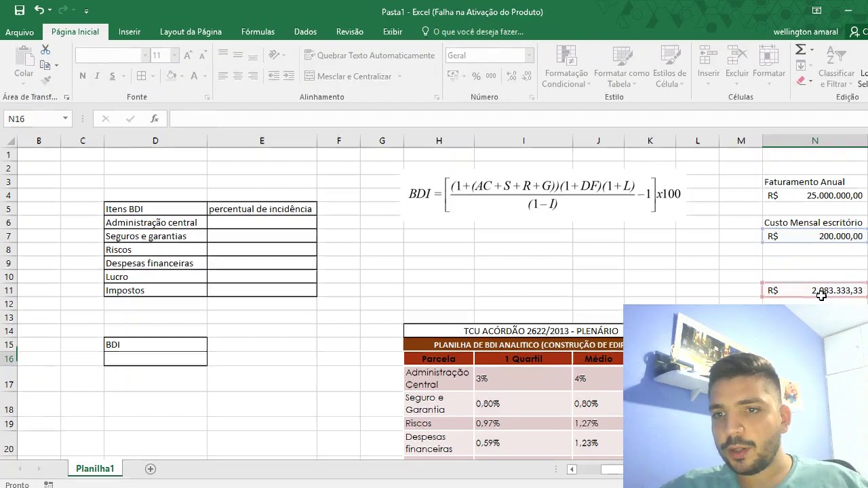The image size is (868, 488).
Task: Apply thousands separator style
Action: coord(491,76)
